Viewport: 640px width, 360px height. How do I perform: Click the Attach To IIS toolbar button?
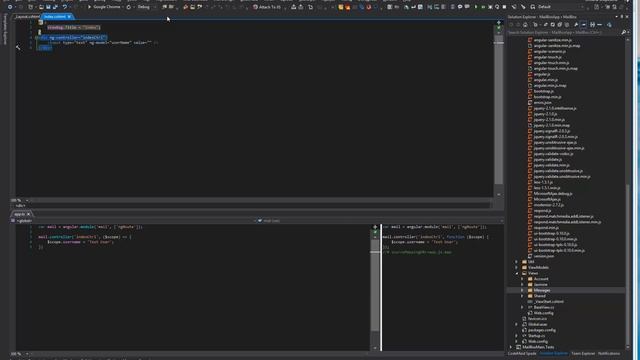[x=267, y=7]
